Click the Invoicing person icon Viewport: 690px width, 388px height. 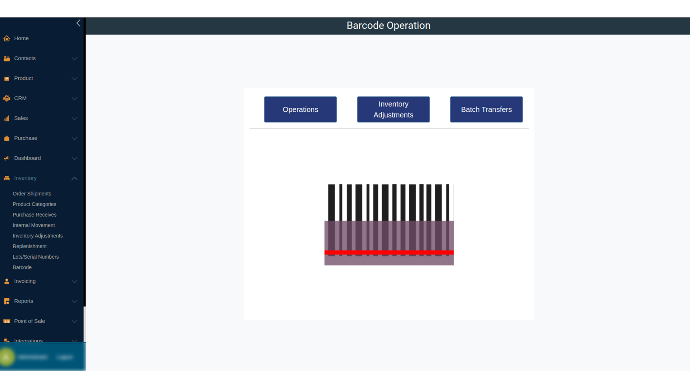[x=7, y=281]
